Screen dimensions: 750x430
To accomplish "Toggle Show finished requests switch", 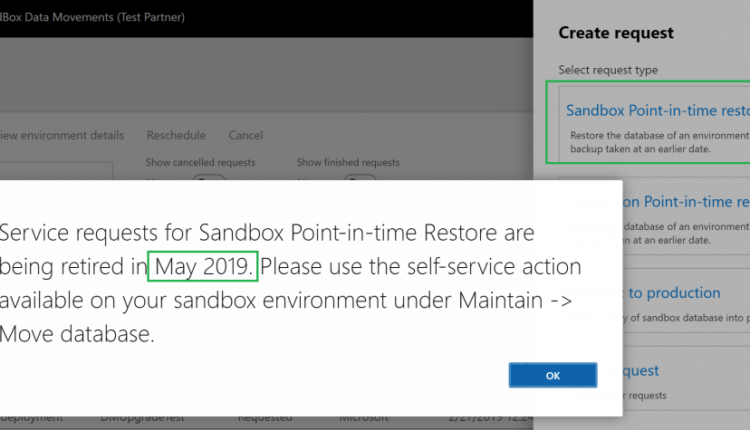I will (x=358, y=177).
